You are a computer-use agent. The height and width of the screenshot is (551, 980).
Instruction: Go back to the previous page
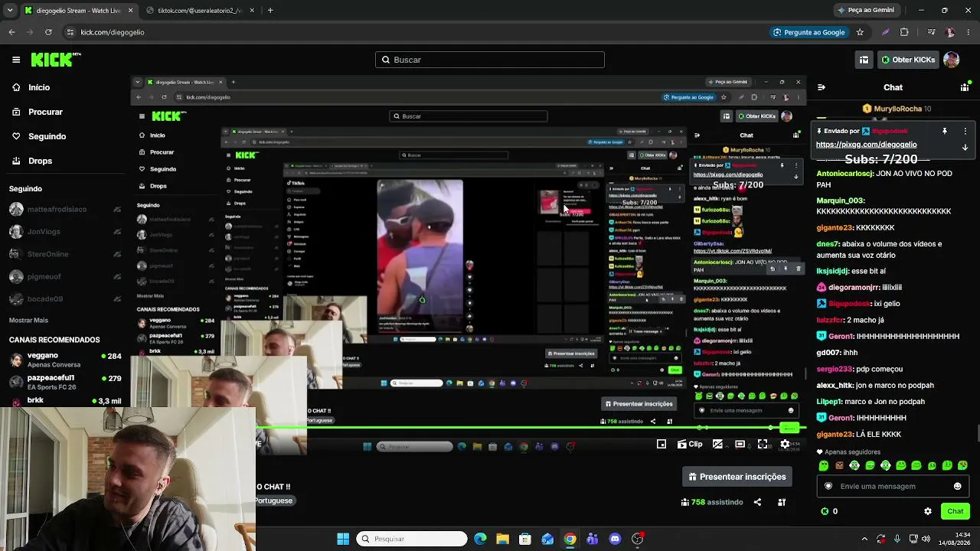pyautogui.click(x=11, y=32)
